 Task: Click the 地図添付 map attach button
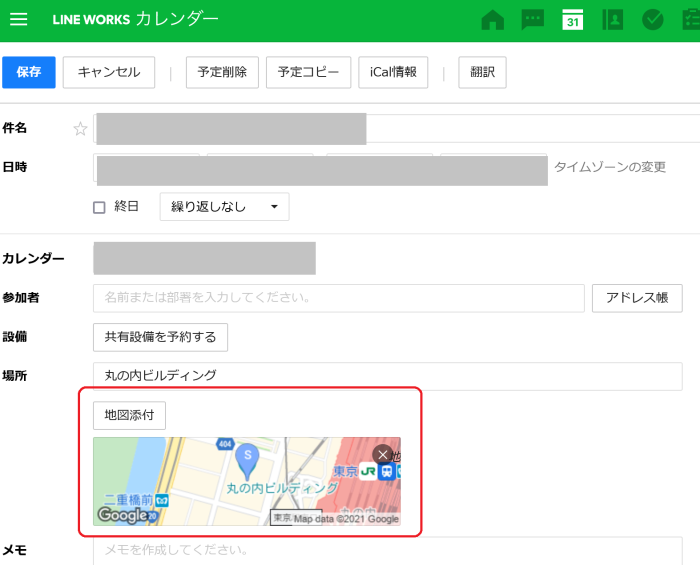(x=129, y=415)
